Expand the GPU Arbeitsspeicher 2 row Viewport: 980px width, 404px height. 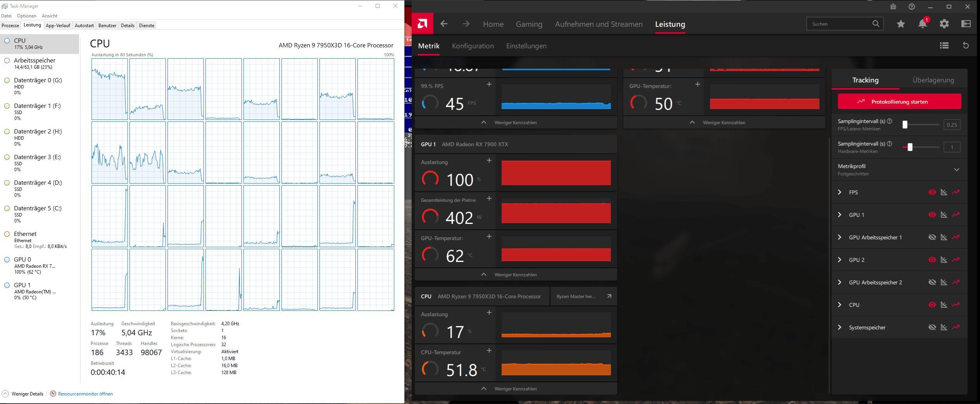click(840, 282)
